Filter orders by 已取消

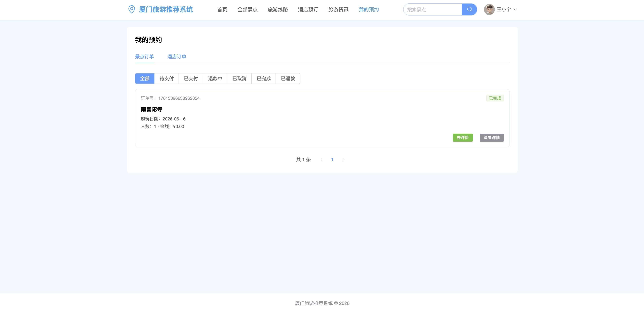tap(239, 79)
